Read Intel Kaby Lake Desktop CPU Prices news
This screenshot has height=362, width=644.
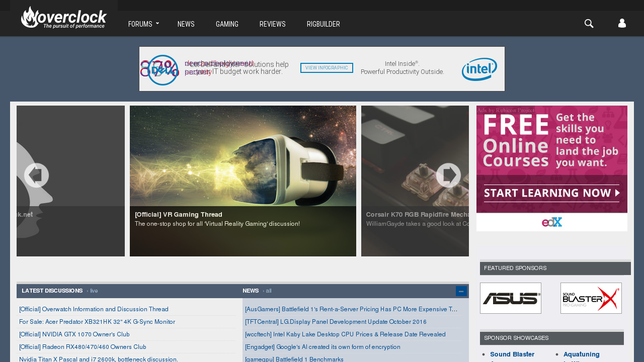[x=345, y=334]
